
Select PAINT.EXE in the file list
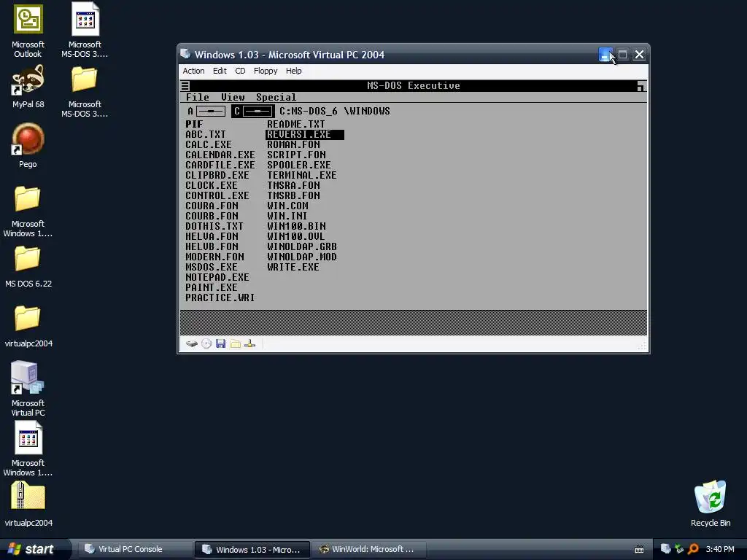(x=212, y=287)
